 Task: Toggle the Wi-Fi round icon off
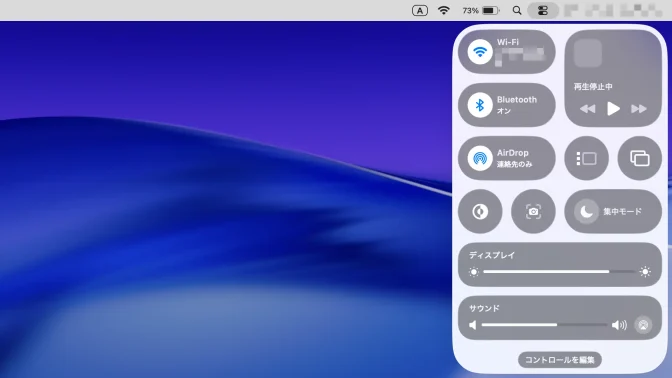tap(480, 52)
